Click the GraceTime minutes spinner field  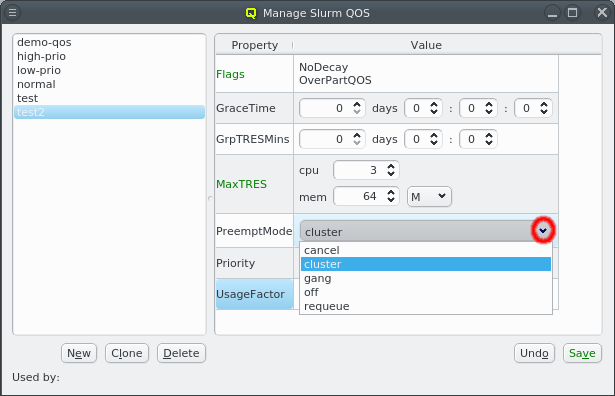[x=478, y=108]
